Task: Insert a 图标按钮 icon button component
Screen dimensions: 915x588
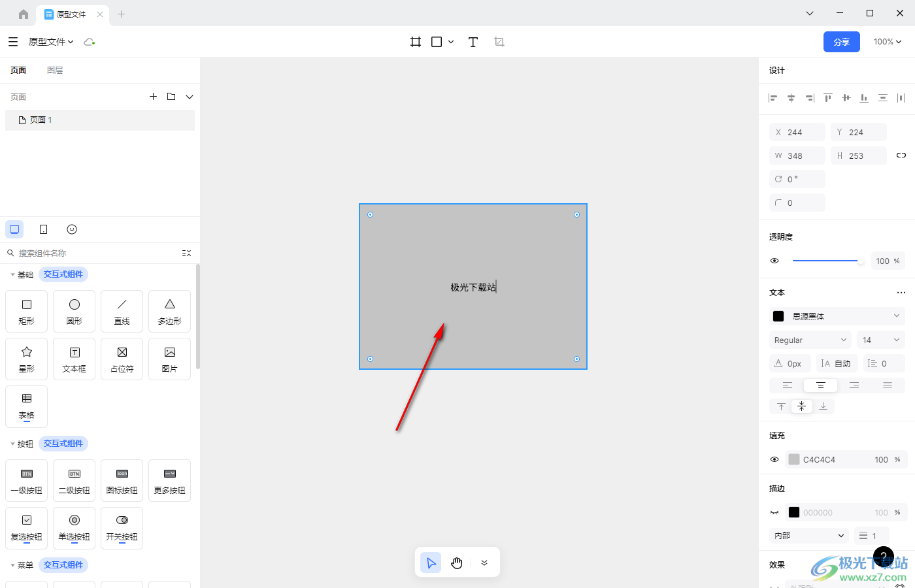Action: [122, 480]
